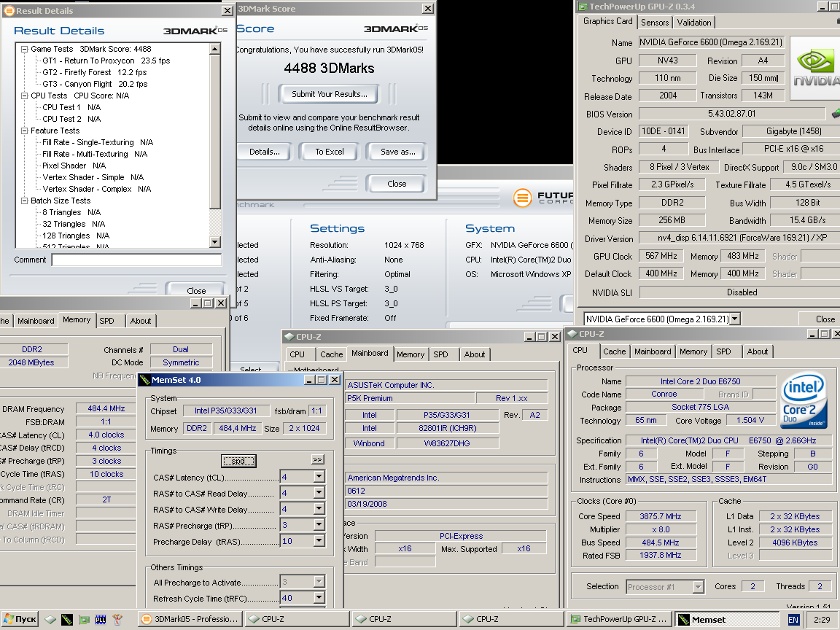The height and width of the screenshot is (630, 840).
Task: Click the Result Details window title icon
Action: point(9,10)
